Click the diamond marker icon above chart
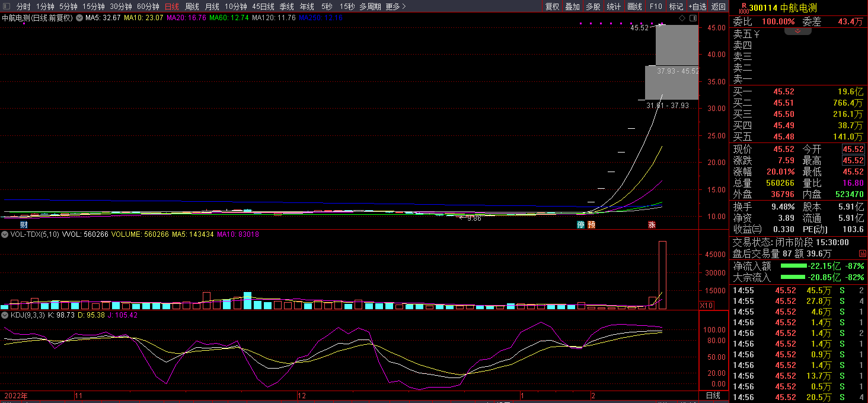The height and width of the screenshot is (403, 868). point(682,19)
